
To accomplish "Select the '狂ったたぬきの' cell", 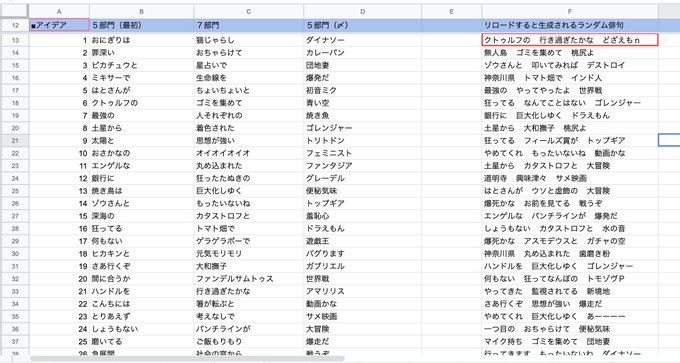I will pyautogui.click(x=248, y=178).
